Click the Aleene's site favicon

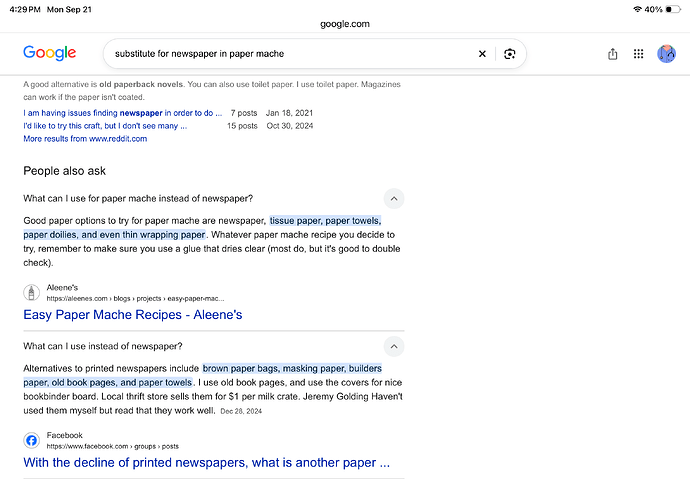tap(31, 293)
